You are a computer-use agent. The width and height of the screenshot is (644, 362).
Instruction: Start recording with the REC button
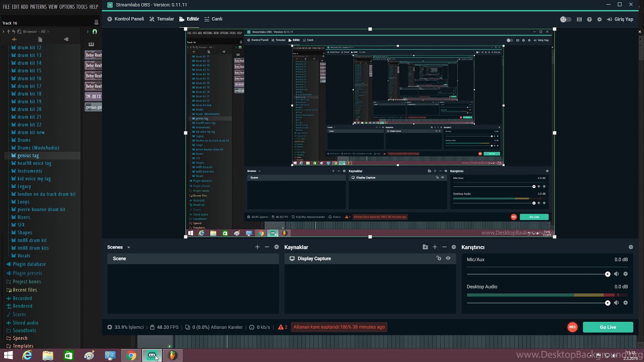tap(572, 327)
